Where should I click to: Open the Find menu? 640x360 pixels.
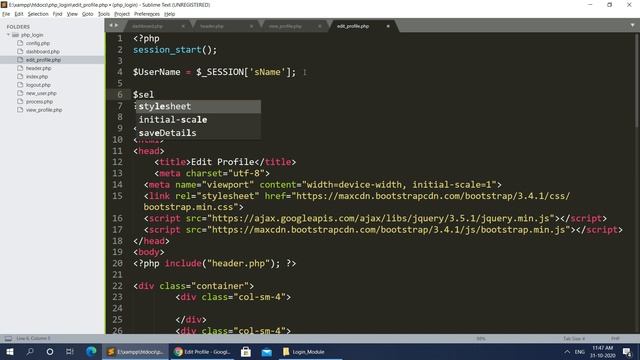point(58,14)
